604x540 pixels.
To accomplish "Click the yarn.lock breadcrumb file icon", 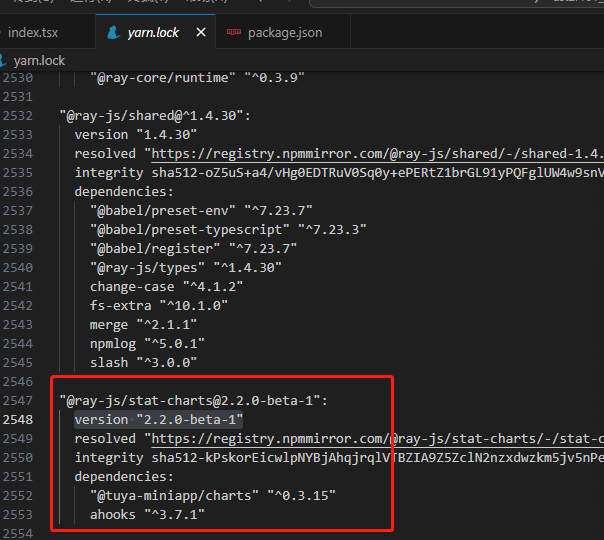I will 7,60.
